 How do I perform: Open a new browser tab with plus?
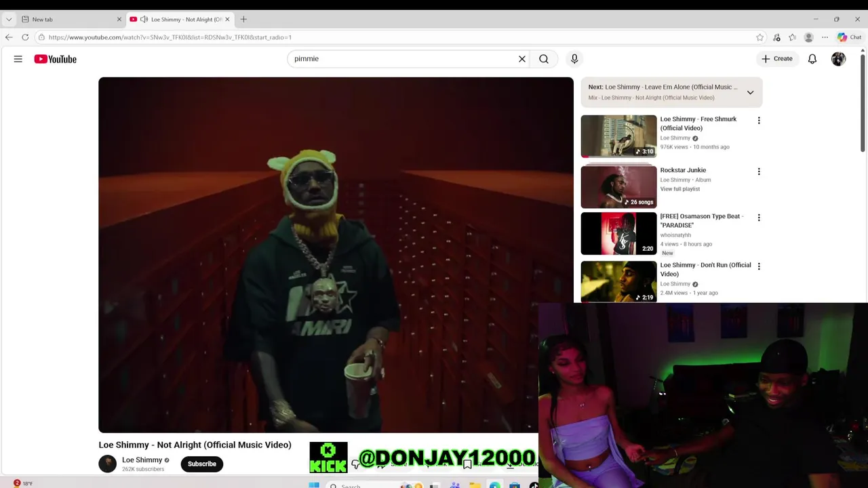243,19
